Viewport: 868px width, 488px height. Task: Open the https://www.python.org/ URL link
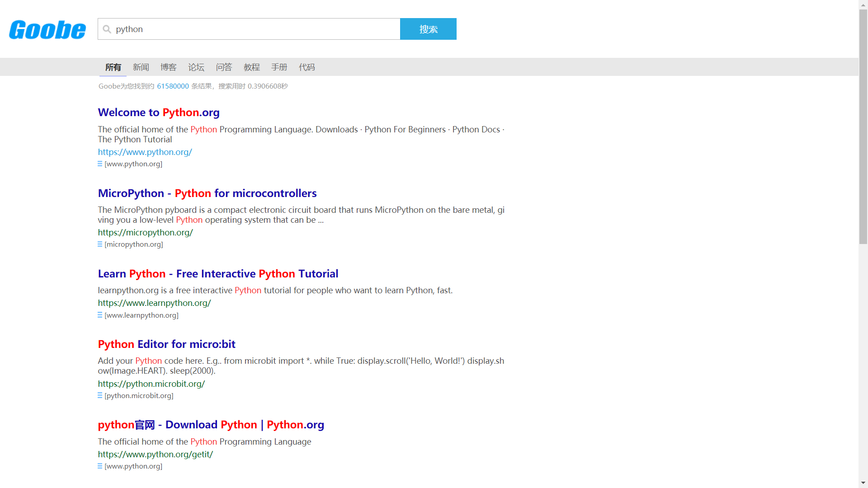point(145,152)
